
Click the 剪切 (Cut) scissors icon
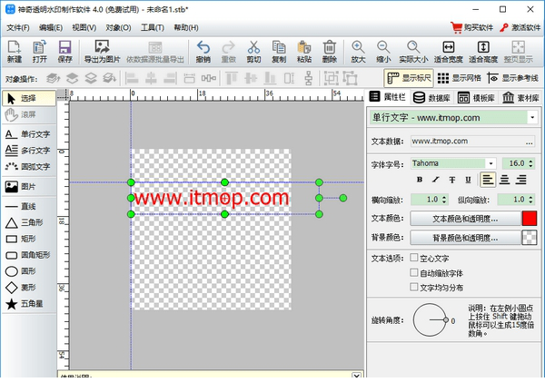(253, 47)
